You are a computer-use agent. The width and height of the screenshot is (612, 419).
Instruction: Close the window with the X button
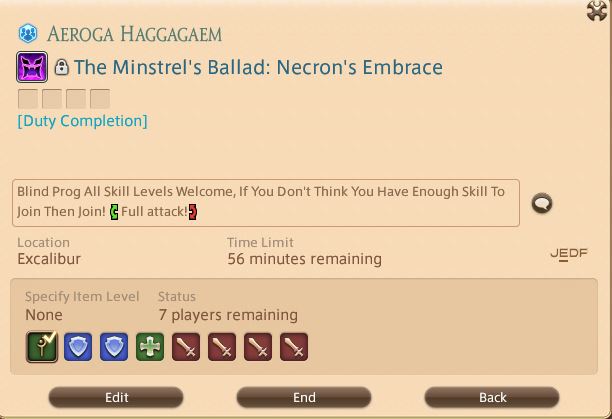[x=597, y=11]
